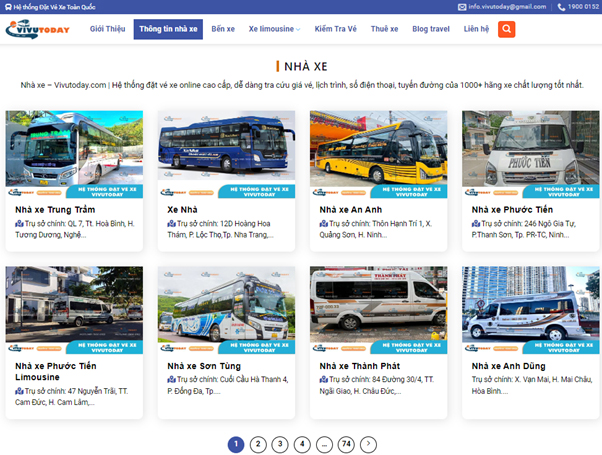Click the pagination ellipsis button

click(x=324, y=444)
